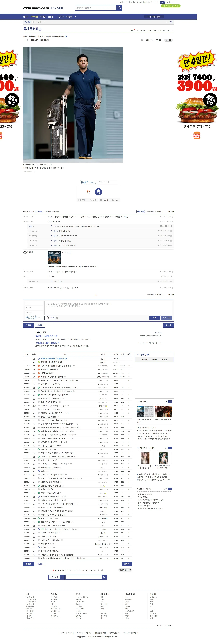The image size is (221, 644).
Task: Open post '책 추천 드립니다'
Action: 47,547
